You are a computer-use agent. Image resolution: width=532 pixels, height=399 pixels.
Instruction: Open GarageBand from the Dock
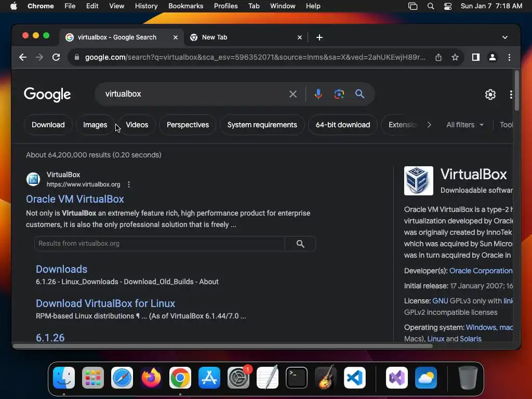tap(326, 378)
